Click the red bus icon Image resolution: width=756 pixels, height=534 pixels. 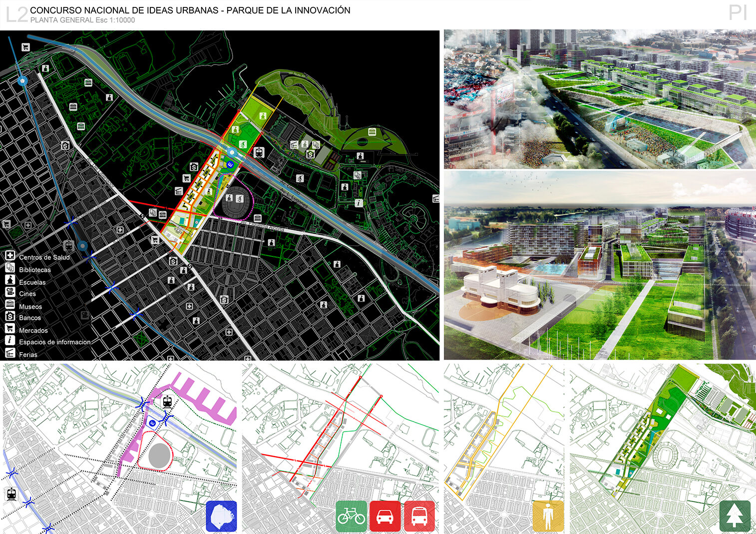coord(419,516)
